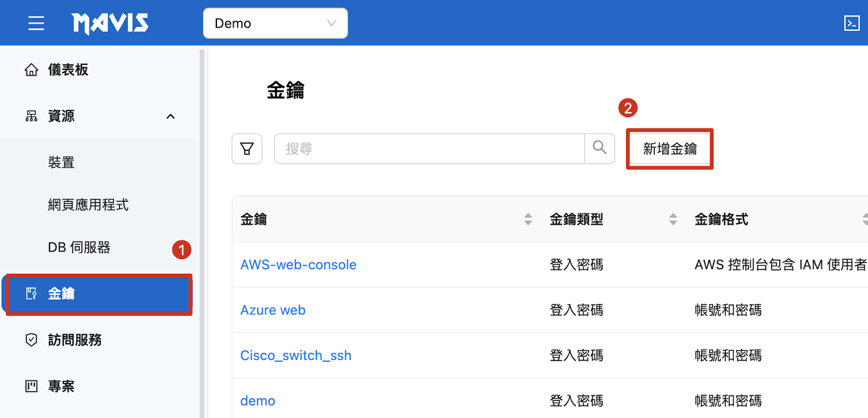Open the AWS-web-console key link
The width and height of the screenshot is (868, 418).
click(298, 265)
